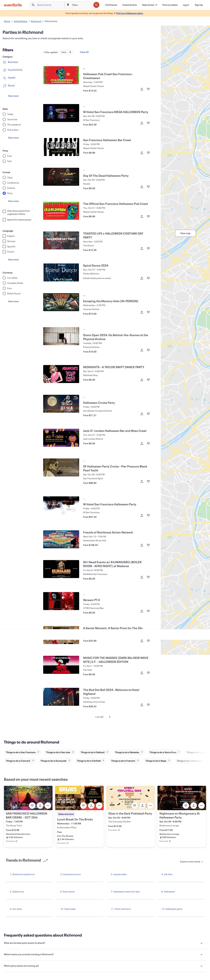
Task: Expand more currency options
Action: tap(13, 301)
